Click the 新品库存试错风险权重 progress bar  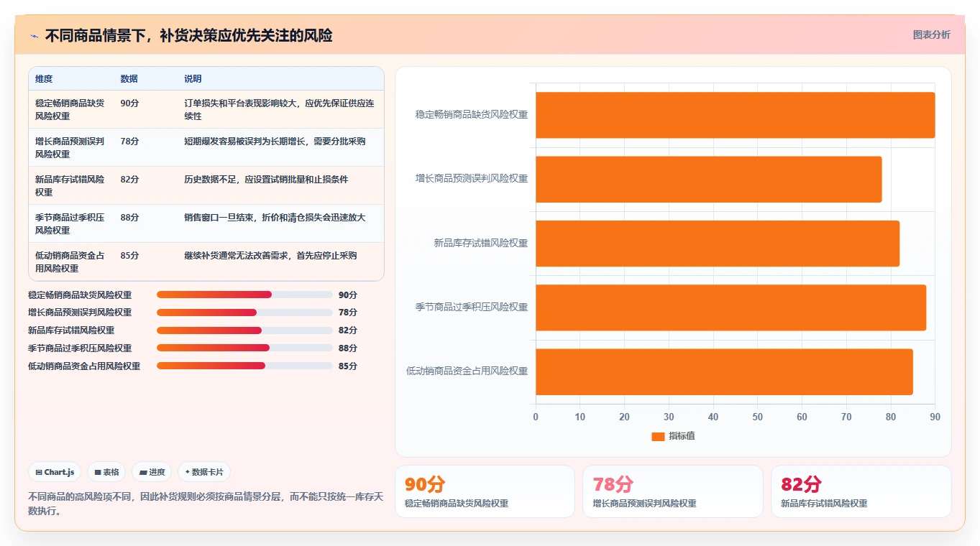(244, 330)
